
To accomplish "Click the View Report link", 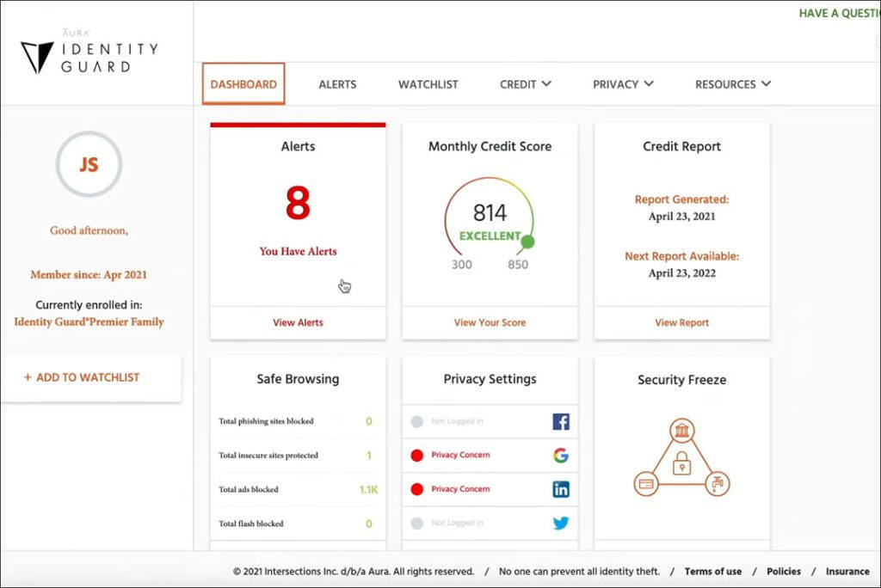I will (681, 322).
